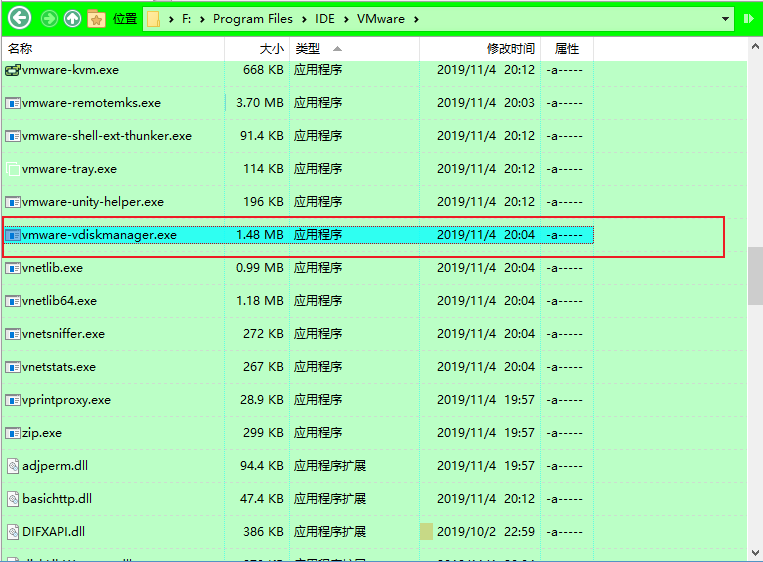763x562 pixels.
Task: Click VMware breadcrumb segment
Action: tap(381, 19)
